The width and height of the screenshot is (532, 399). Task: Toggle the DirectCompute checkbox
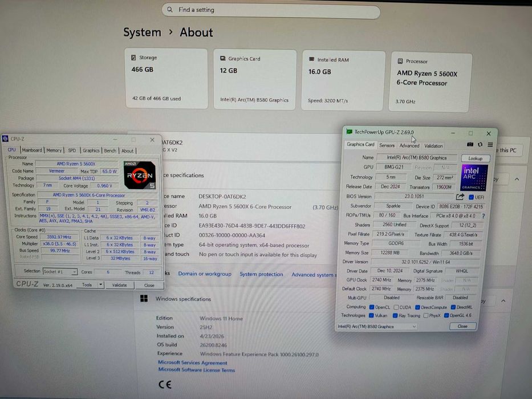pos(417,307)
